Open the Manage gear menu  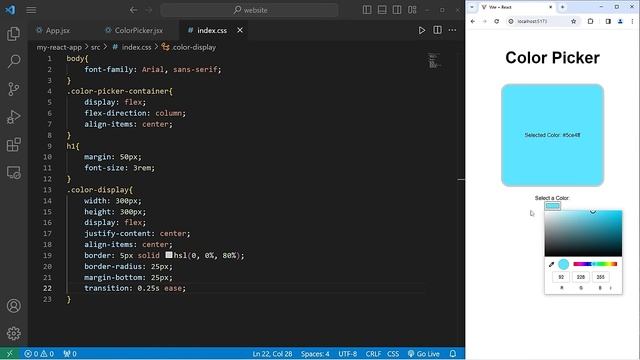point(13,333)
